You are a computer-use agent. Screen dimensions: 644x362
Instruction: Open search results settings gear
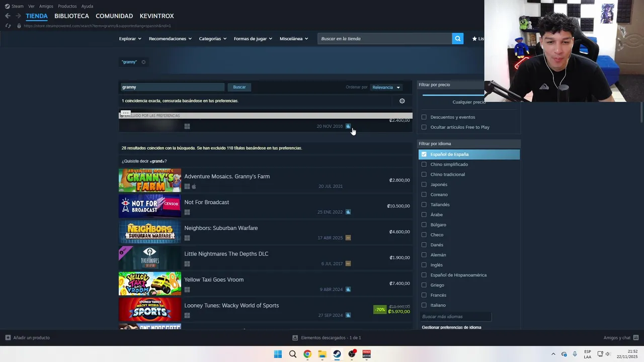[402, 101]
